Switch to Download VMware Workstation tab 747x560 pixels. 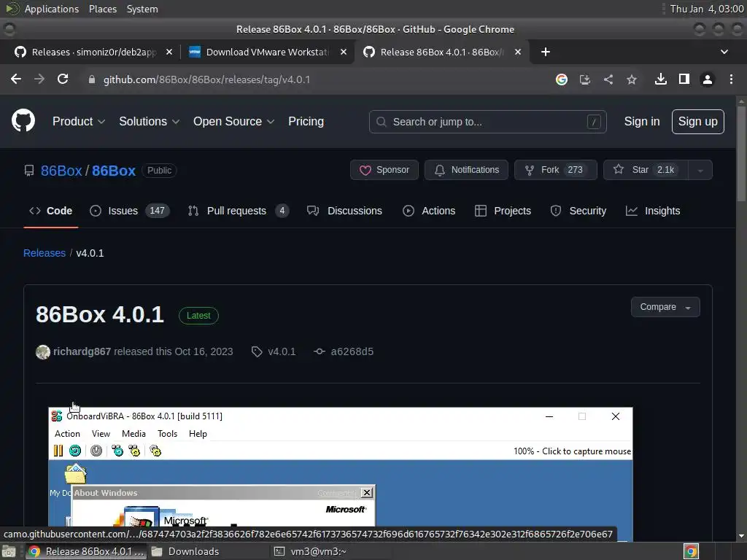267,52
